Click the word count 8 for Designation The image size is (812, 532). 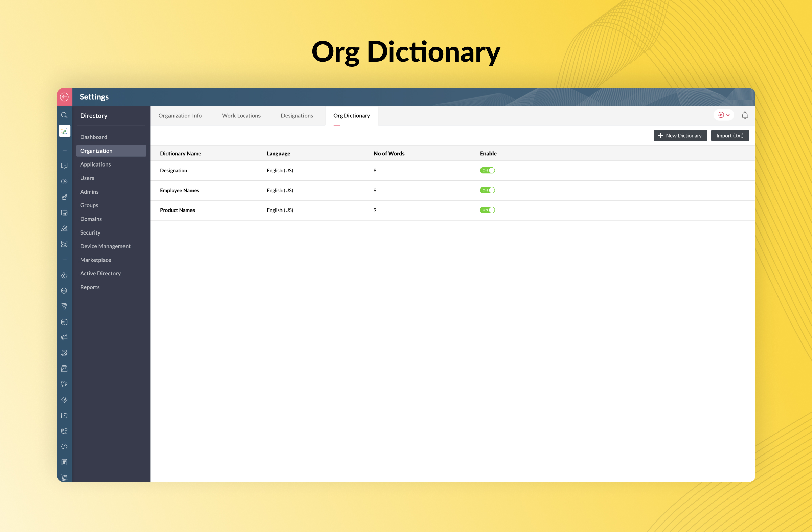pyautogui.click(x=375, y=170)
